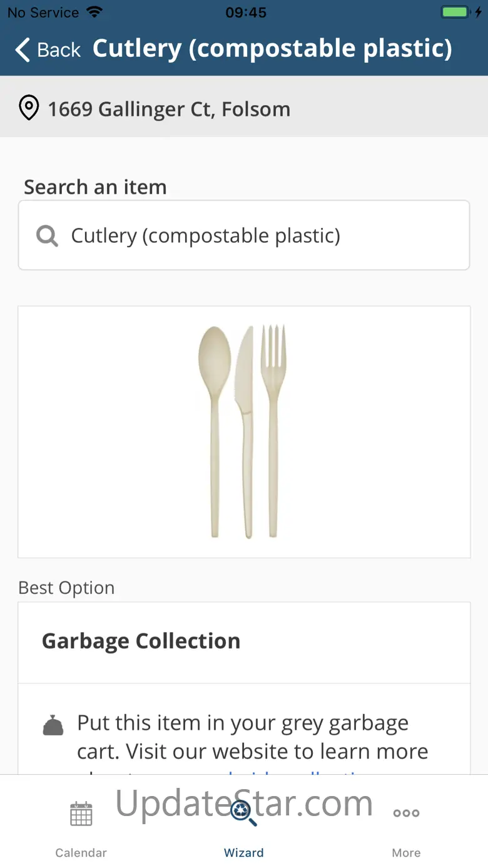Image resolution: width=488 pixels, height=868 pixels.
Task: Select the 1669 Gallinger Ct, Folsom address
Action: pos(169,109)
